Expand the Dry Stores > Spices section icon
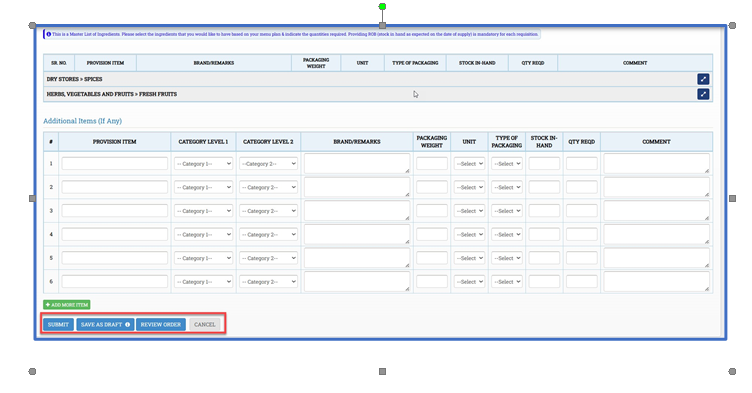 (x=703, y=79)
